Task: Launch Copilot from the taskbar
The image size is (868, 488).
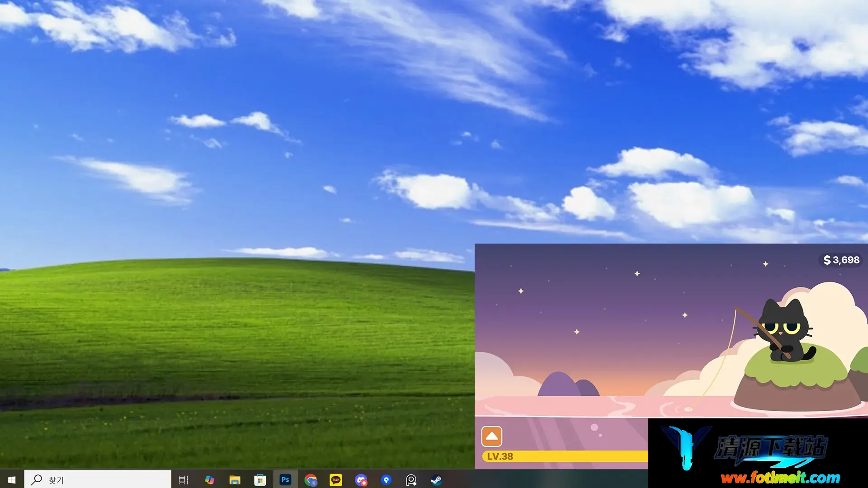Action: [x=209, y=480]
